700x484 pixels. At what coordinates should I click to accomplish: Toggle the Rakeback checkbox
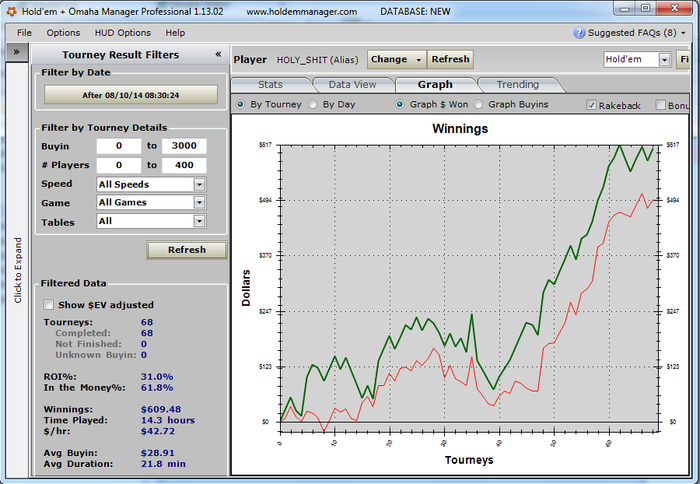pyautogui.click(x=591, y=105)
